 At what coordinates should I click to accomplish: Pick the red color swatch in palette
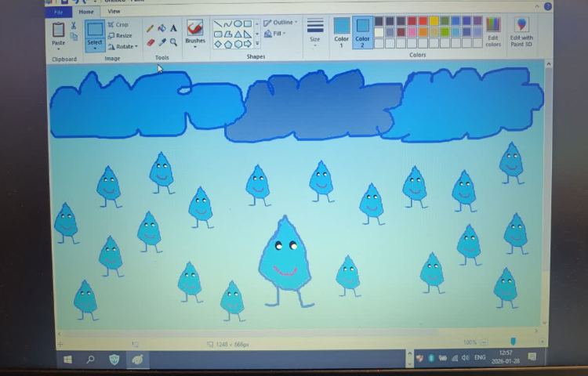tap(423, 21)
